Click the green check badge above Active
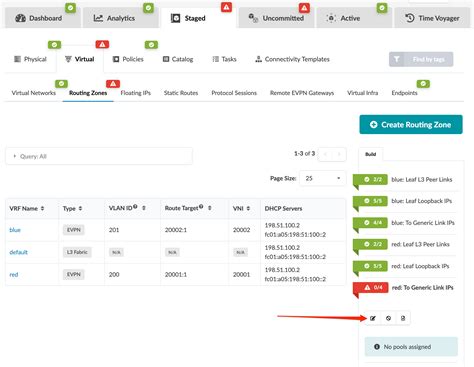The height and width of the screenshot is (367, 474). click(x=382, y=7)
